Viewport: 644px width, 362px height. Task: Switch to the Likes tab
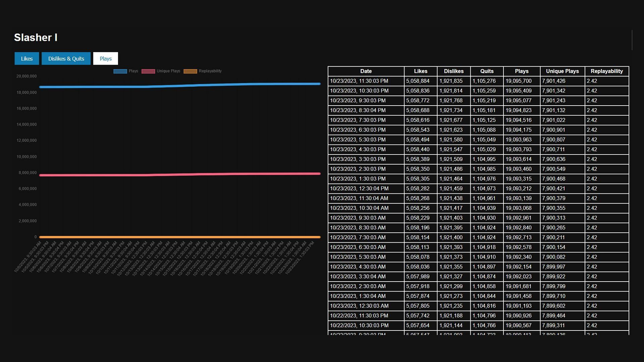click(x=27, y=59)
